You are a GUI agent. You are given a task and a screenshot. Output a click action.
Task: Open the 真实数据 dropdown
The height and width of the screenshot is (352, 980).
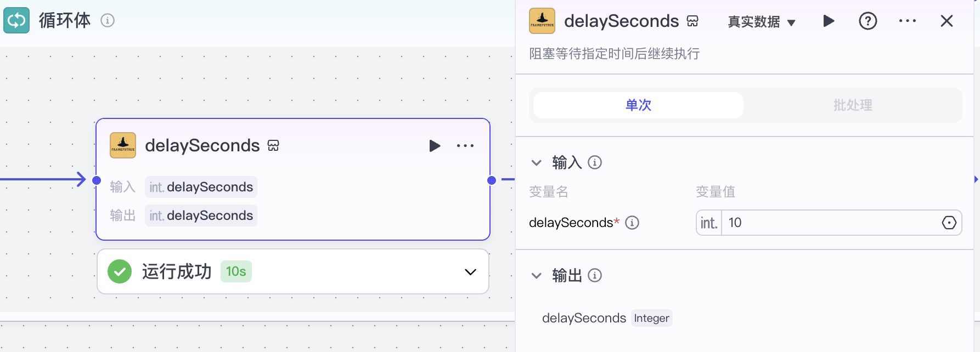click(x=762, y=21)
